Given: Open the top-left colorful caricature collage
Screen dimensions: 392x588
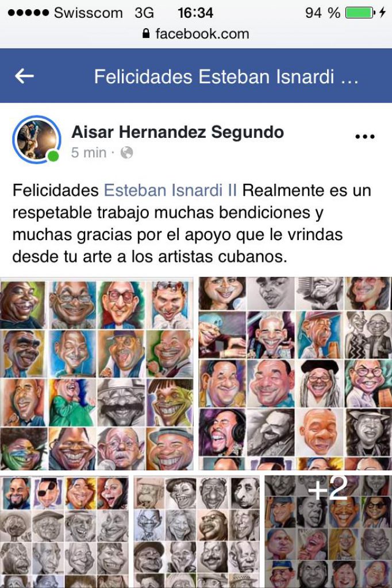Looking at the screenshot, I should 97,373.
